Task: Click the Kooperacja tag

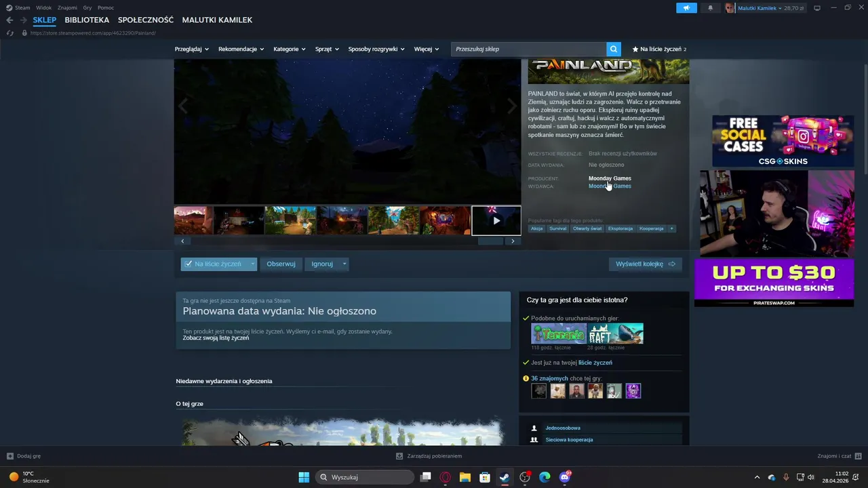Action: [x=652, y=228]
